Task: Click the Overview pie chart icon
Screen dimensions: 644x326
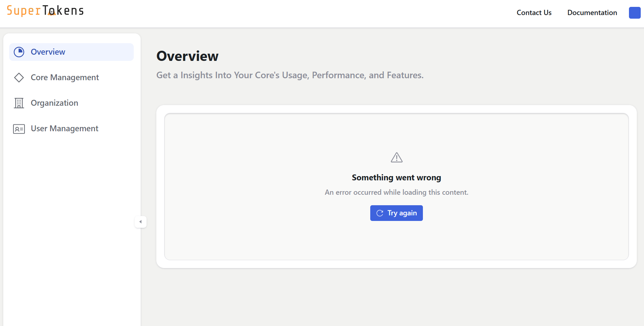Action: click(x=19, y=52)
